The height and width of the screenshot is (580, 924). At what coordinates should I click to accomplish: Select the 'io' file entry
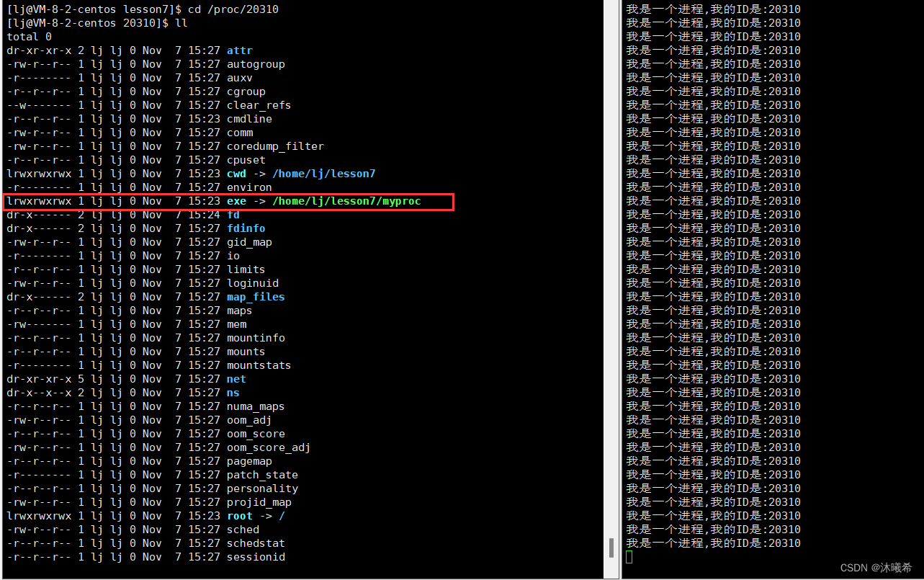[x=233, y=256]
